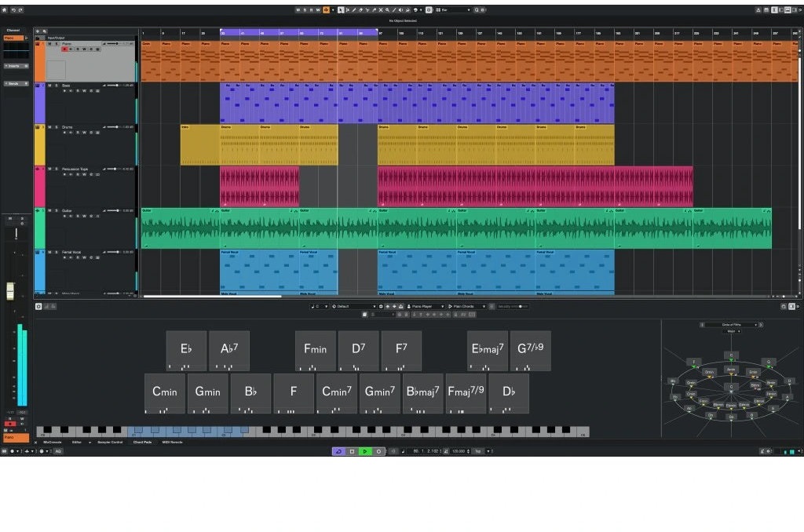Select the Intro part on Drums track
This screenshot has width=804, height=532.
click(x=200, y=145)
